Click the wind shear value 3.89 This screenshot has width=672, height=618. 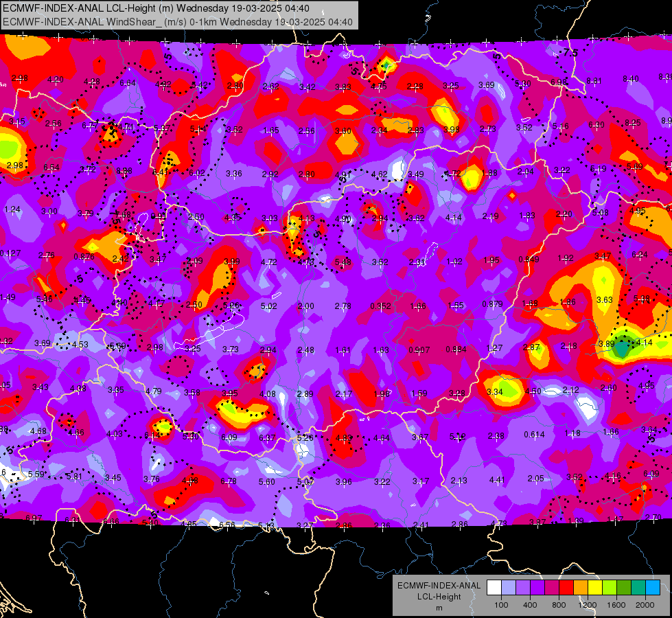(607, 343)
